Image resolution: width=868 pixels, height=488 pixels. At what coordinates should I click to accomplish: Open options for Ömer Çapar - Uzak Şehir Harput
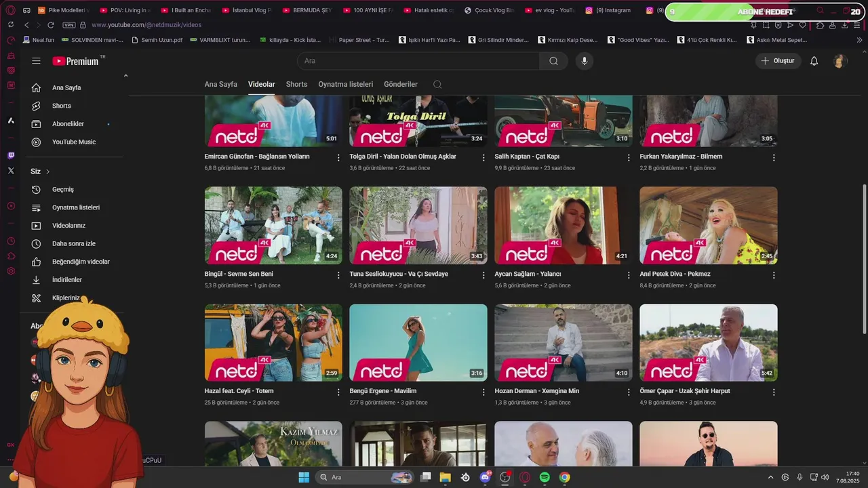pyautogui.click(x=774, y=392)
